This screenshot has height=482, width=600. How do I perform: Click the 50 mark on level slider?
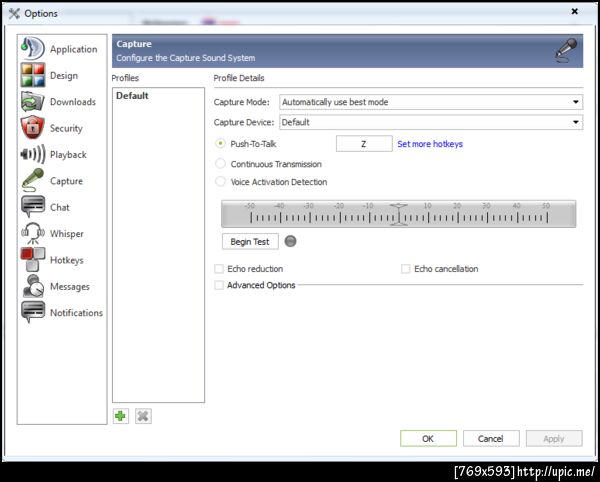coord(546,206)
